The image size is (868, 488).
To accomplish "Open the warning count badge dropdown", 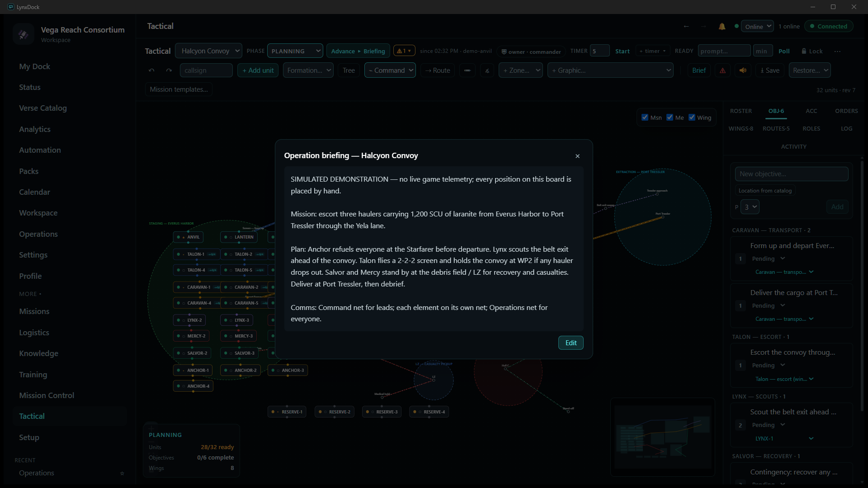I will point(404,51).
